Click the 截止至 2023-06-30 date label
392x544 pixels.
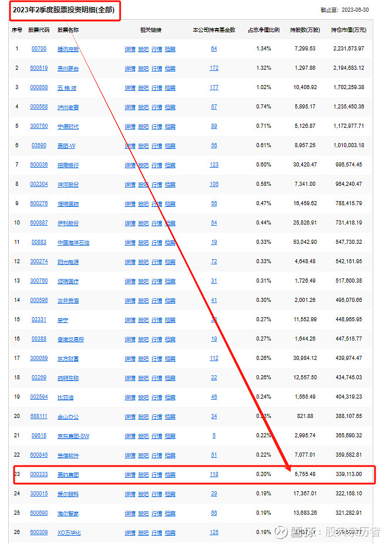(345, 10)
